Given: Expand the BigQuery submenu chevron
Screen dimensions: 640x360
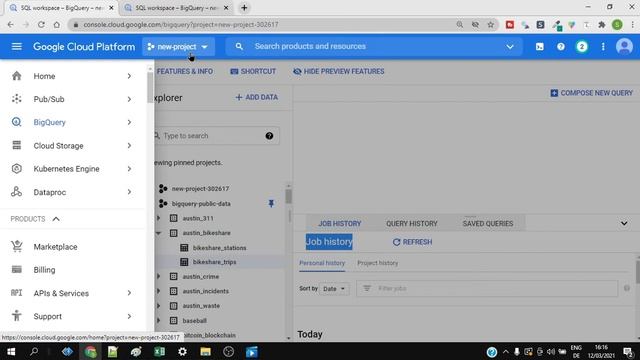Looking at the screenshot, I should coord(129,122).
